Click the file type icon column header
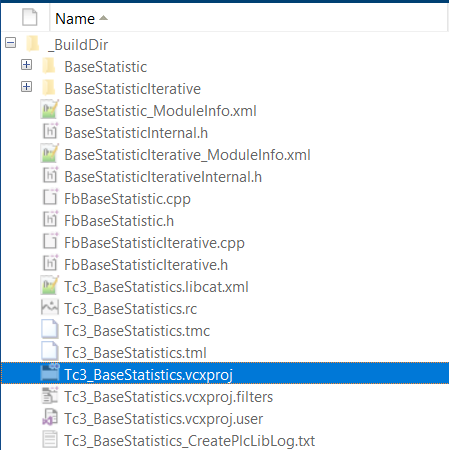This screenshot has width=449, height=450. pos(30,17)
